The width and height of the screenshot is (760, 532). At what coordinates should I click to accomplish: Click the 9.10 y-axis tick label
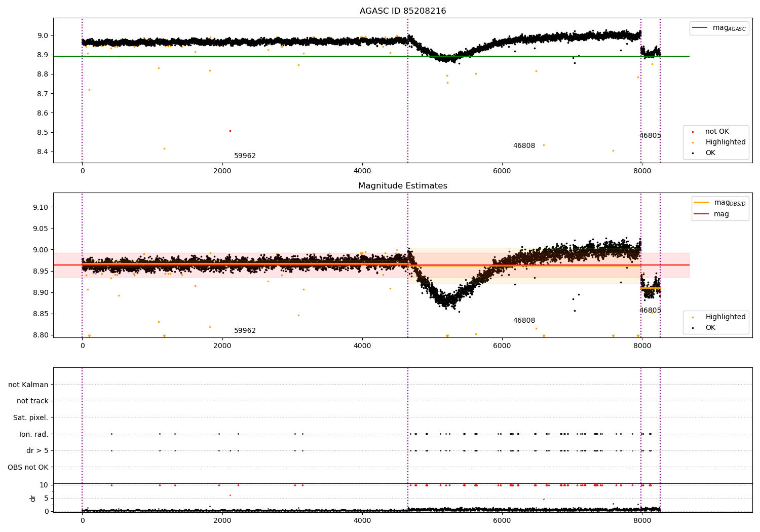click(41, 207)
